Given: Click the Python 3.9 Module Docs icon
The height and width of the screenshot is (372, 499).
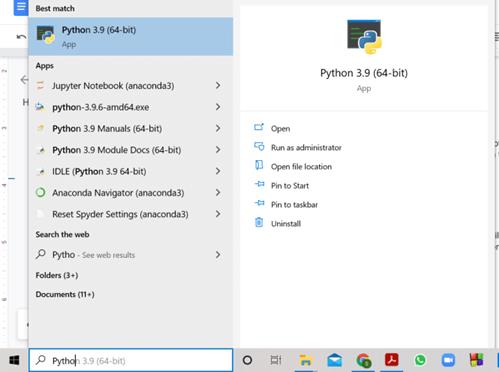Looking at the screenshot, I should 40,150.
